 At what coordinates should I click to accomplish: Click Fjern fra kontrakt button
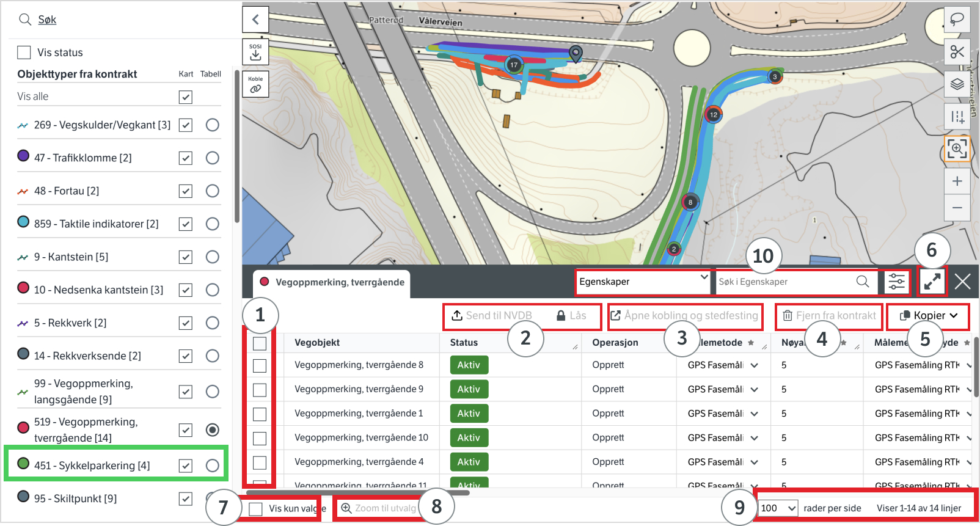[829, 316]
